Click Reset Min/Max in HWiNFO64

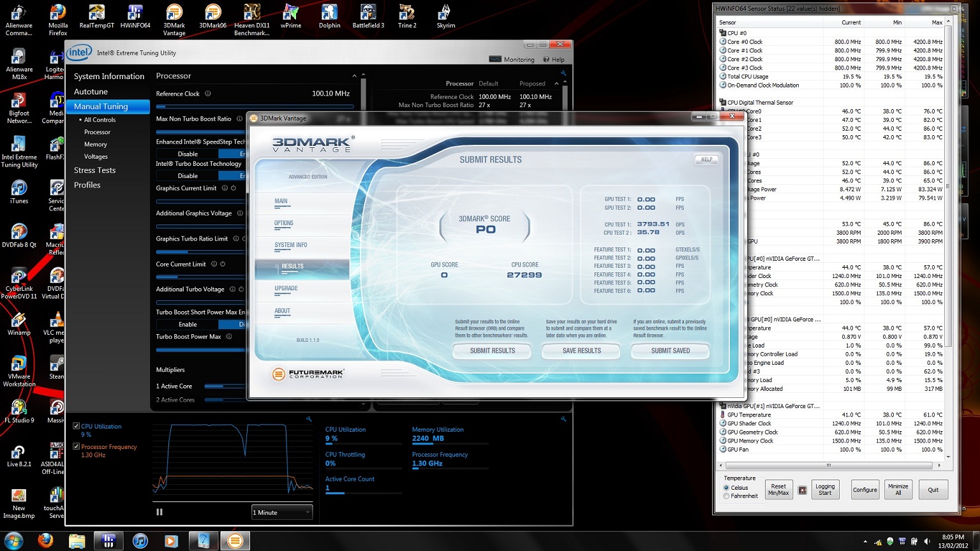778,490
